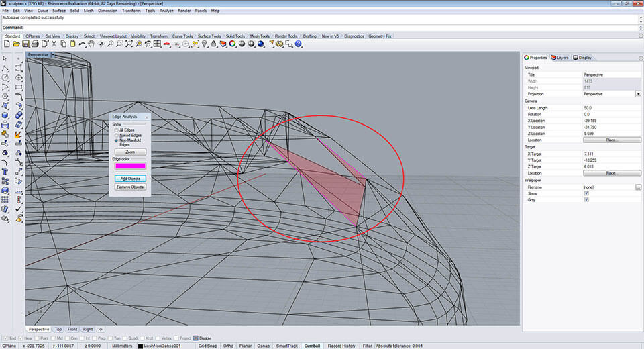Switch to the Mesh Tools toolbar tab
This screenshot has height=349, width=644.
pyautogui.click(x=259, y=36)
